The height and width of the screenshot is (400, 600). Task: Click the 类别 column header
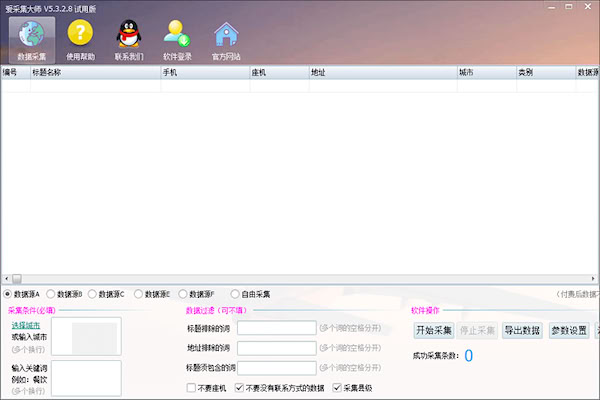point(546,72)
